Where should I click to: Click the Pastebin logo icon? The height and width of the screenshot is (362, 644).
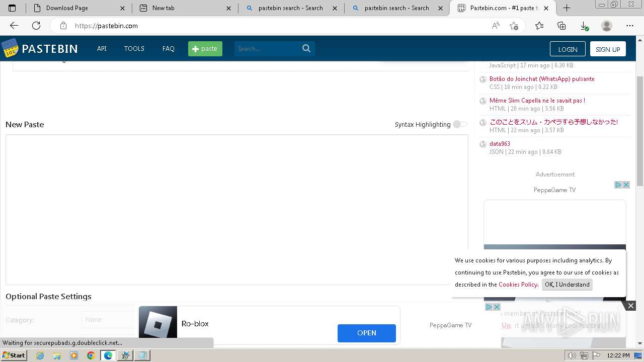point(10,48)
